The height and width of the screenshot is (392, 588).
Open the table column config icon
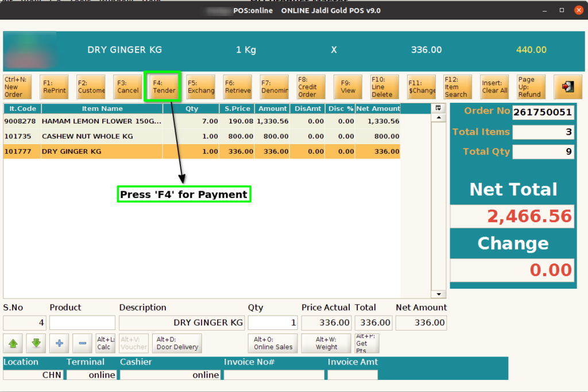pos(438,108)
